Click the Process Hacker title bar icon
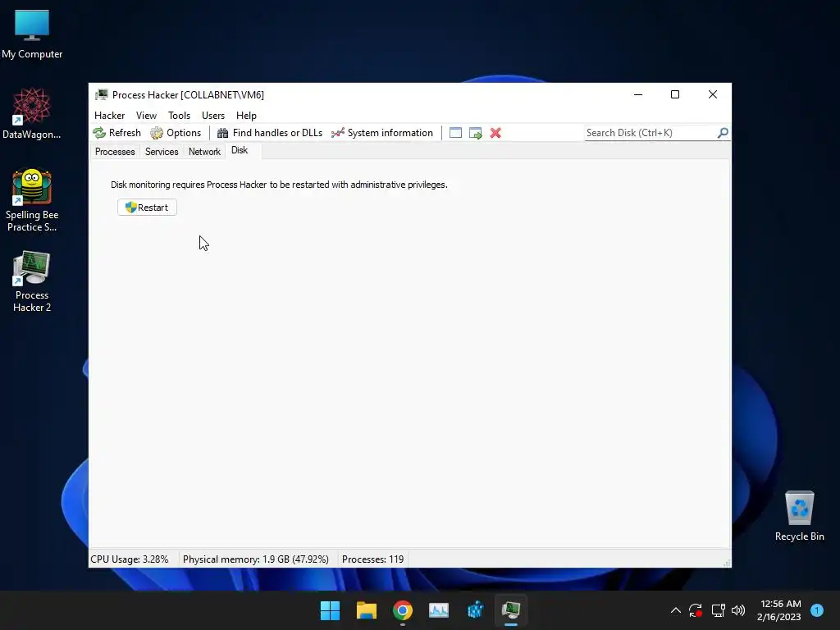 pyautogui.click(x=101, y=95)
